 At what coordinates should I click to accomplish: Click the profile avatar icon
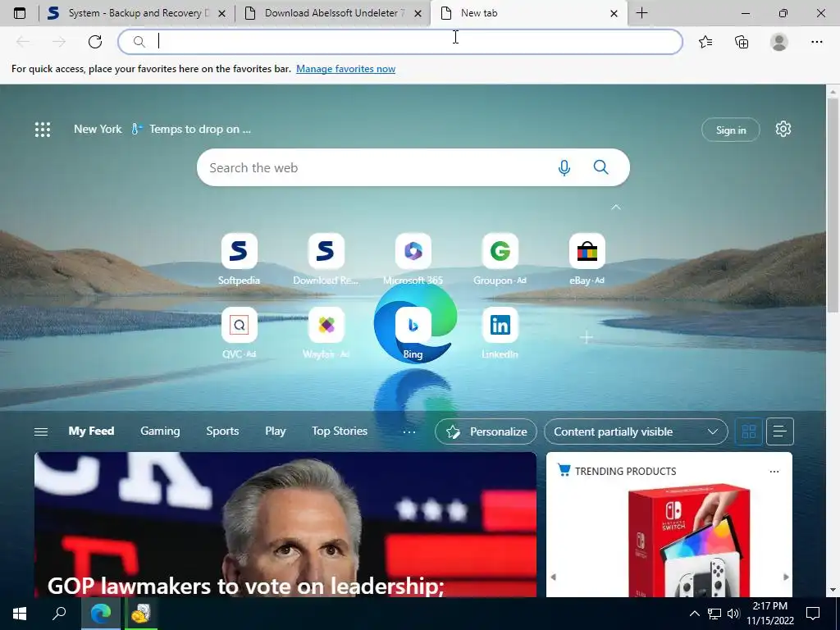tap(779, 42)
